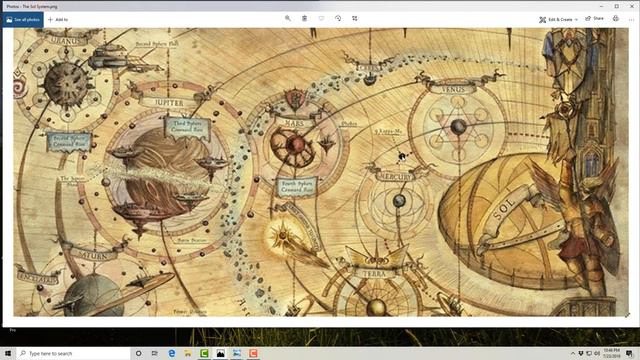Click the Sol System map image
The height and width of the screenshot is (360, 640).
320,172
